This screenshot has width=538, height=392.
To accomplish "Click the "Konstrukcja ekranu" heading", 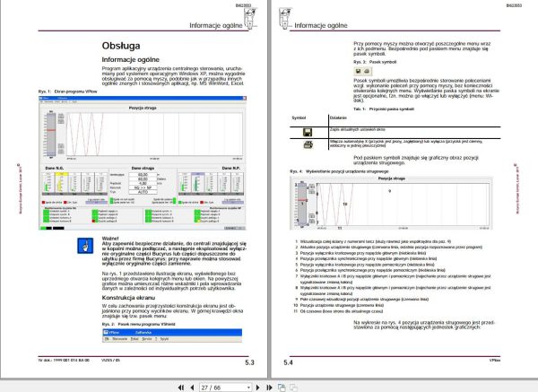I will [x=128, y=298].
